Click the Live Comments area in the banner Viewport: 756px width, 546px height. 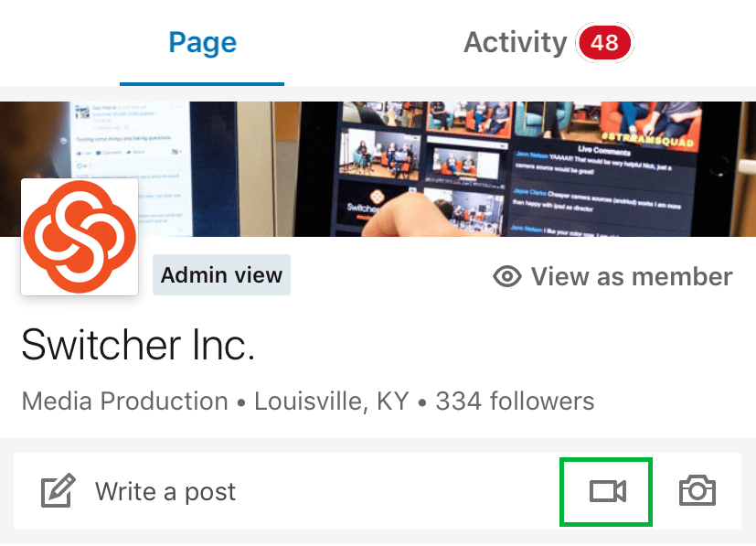(x=602, y=190)
